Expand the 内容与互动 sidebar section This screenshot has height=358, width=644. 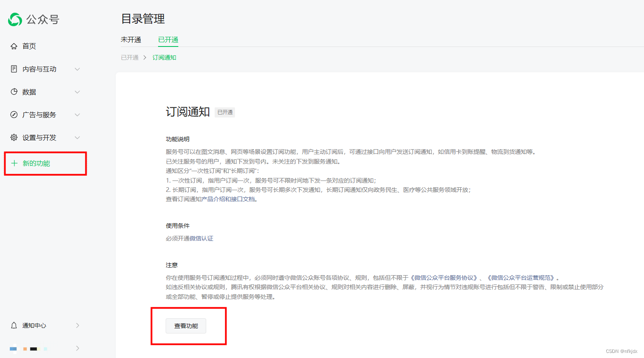[x=77, y=69]
